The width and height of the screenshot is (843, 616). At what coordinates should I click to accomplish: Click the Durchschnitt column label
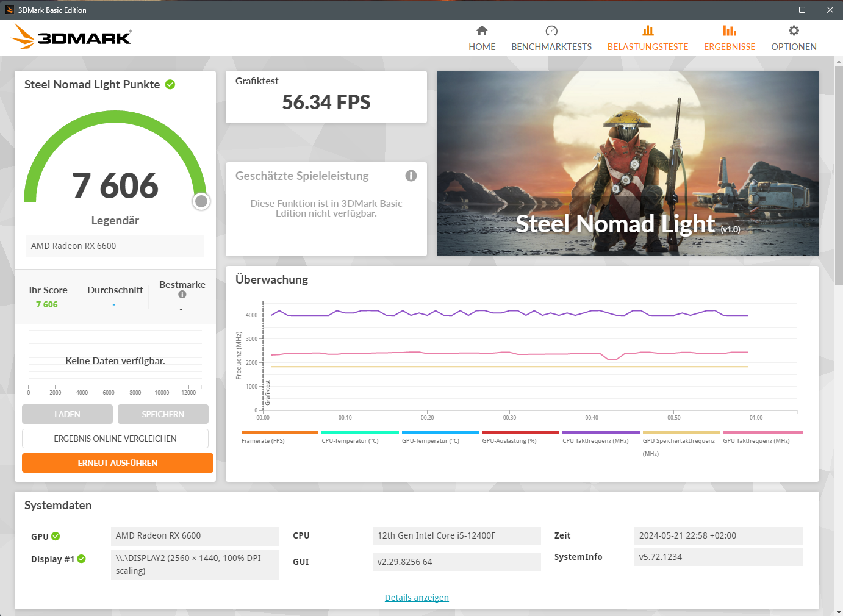[115, 290]
